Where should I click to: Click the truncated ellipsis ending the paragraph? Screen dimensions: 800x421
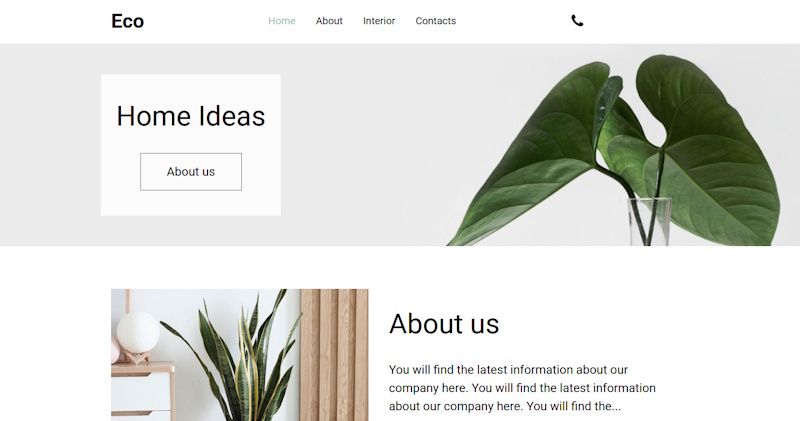tap(616, 409)
